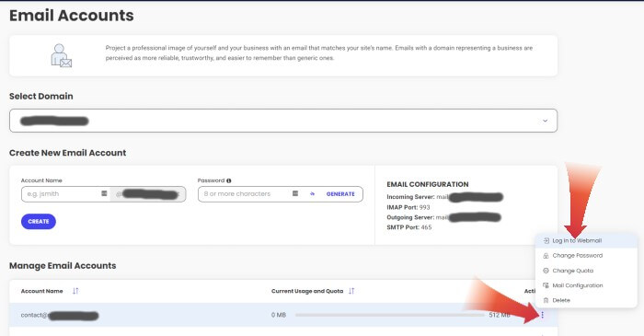
Task: Click the Password input field
Action: click(280, 194)
